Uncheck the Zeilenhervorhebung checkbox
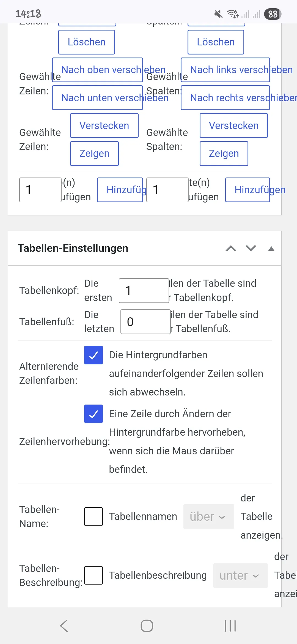The width and height of the screenshot is (297, 644). (94, 414)
